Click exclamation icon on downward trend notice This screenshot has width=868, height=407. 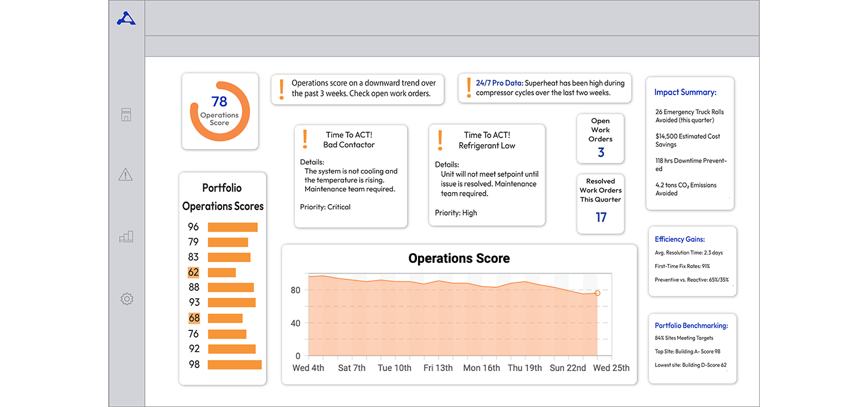pyautogui.click(x=282, y=89)
